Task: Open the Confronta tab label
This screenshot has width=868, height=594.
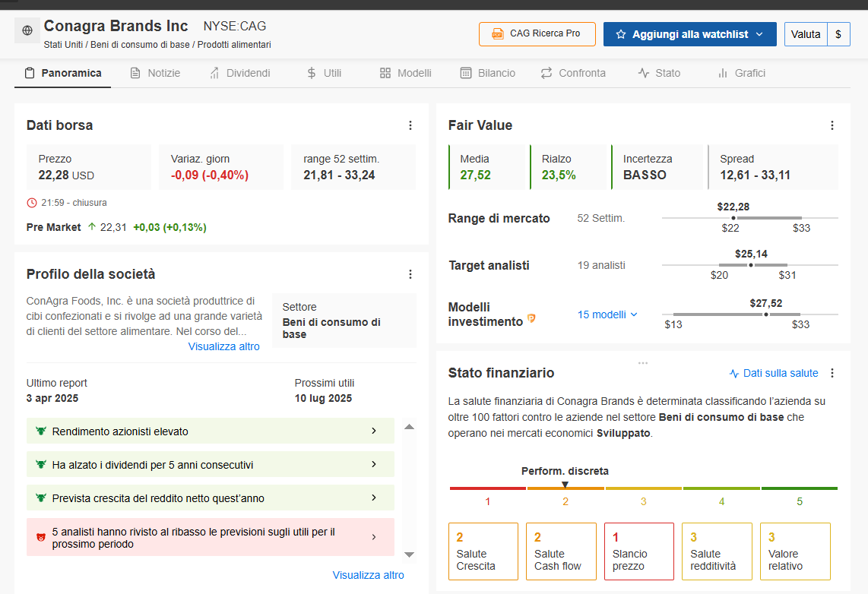Action: tap(582, 73)
